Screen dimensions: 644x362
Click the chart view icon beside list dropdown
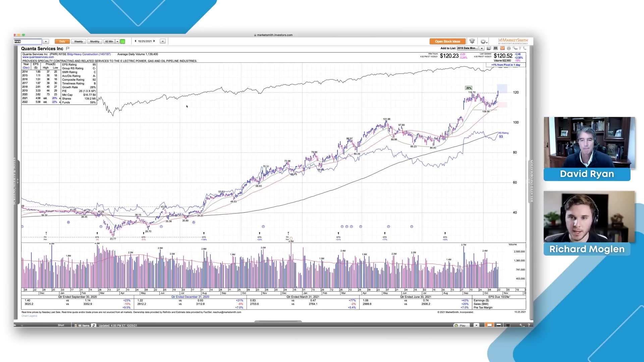pyautogui.click(x=489, y=48)
